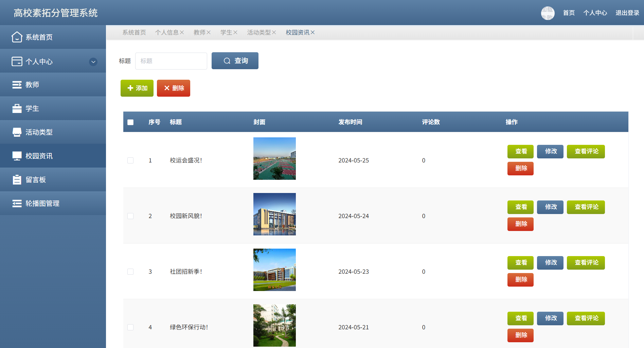View the 校园新风貌! entry with 查看
Image resolution: width=644 pixels, height=348 pixels.
coord(520,207)
